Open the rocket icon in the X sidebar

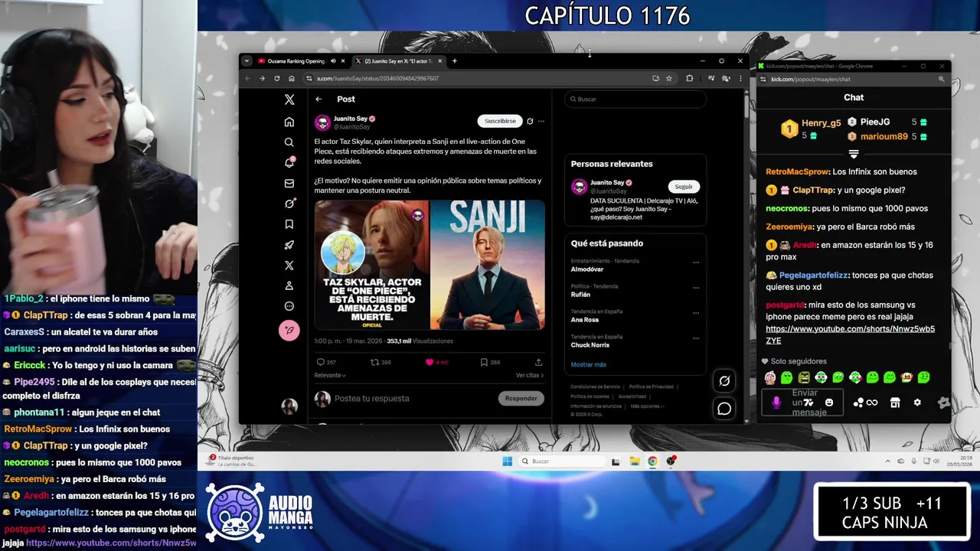[x=289, y=245]
